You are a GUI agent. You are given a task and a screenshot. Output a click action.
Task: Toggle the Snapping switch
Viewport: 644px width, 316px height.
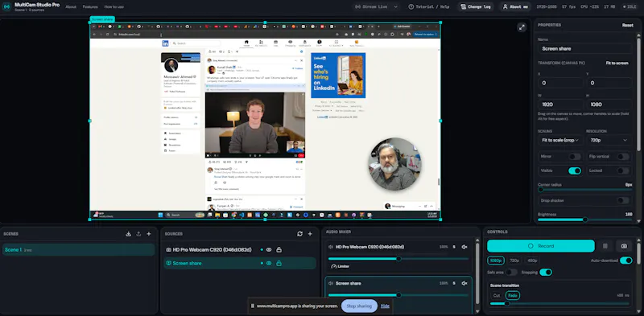546,272
